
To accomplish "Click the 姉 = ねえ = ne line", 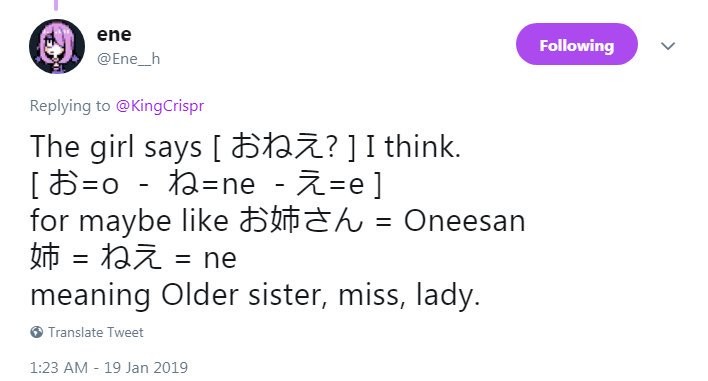I will pos(133,257).
